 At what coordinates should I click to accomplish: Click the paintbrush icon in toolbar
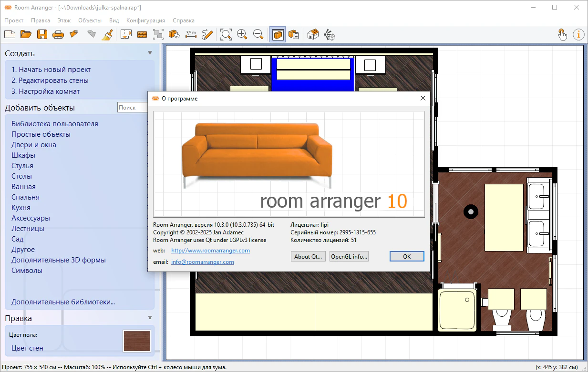[108, 34]
